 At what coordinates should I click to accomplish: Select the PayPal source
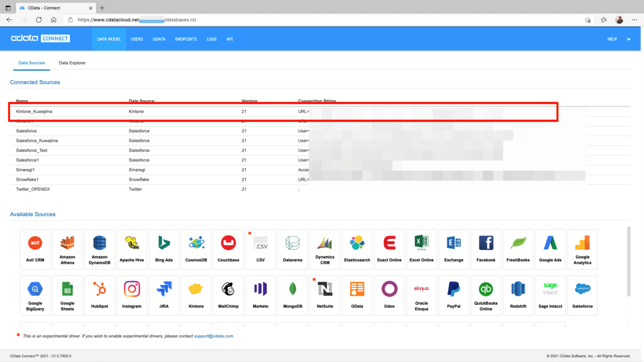pos(453,295)
